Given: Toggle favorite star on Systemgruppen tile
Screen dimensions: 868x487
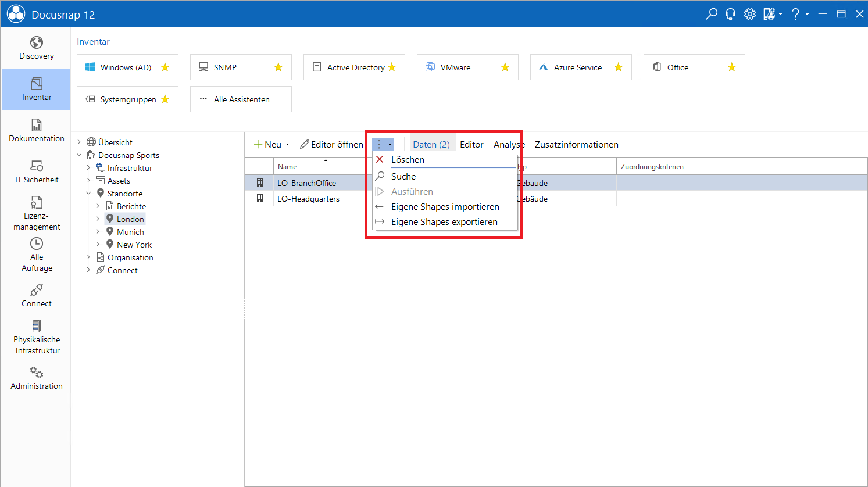Looking at the screenshot, I should coord(165,99).
